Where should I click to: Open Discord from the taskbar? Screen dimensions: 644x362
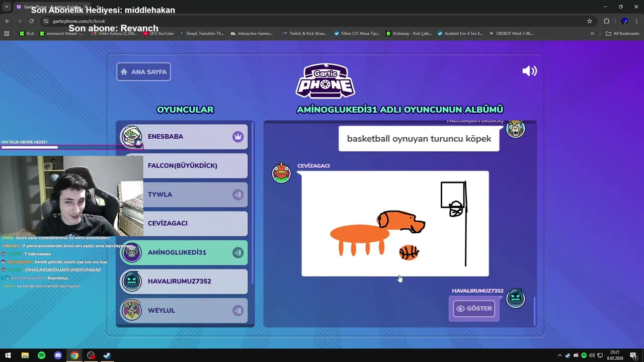[58, 355]
